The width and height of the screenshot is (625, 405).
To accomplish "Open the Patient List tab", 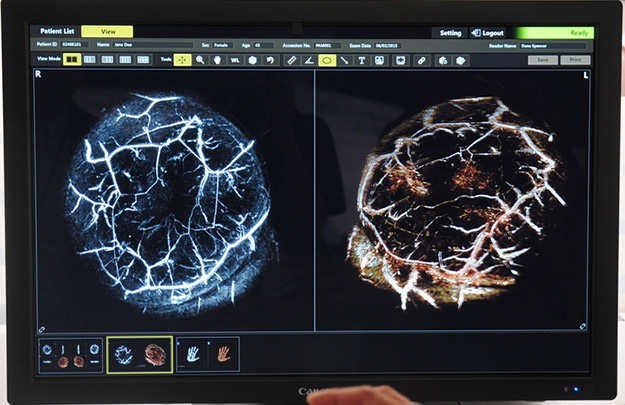I will (x=55, y=32).
